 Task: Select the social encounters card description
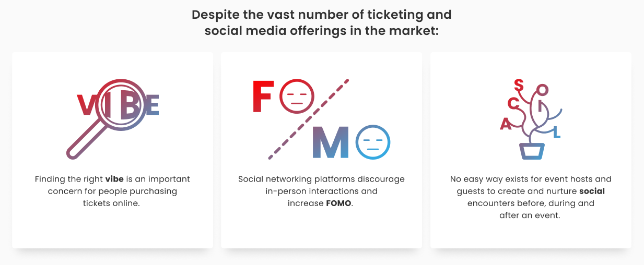(531, 197)
